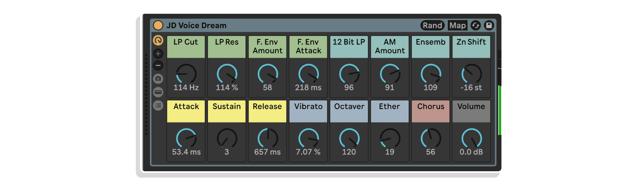Screen dimensions: 644x185
Task: Click the 0.0 dB volume value
Action: click(x=471, y=152)
